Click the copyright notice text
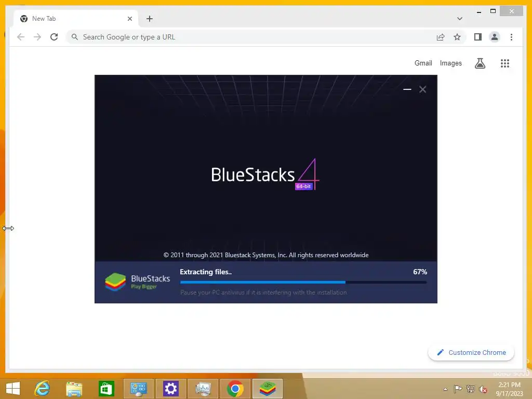 coord(266,255)
